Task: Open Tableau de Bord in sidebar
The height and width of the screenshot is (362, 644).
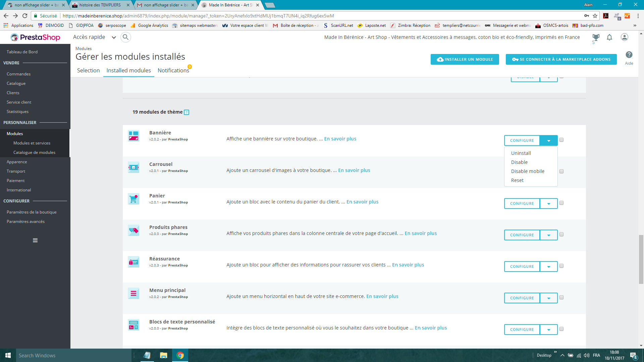Action: (x=22, y=52)
